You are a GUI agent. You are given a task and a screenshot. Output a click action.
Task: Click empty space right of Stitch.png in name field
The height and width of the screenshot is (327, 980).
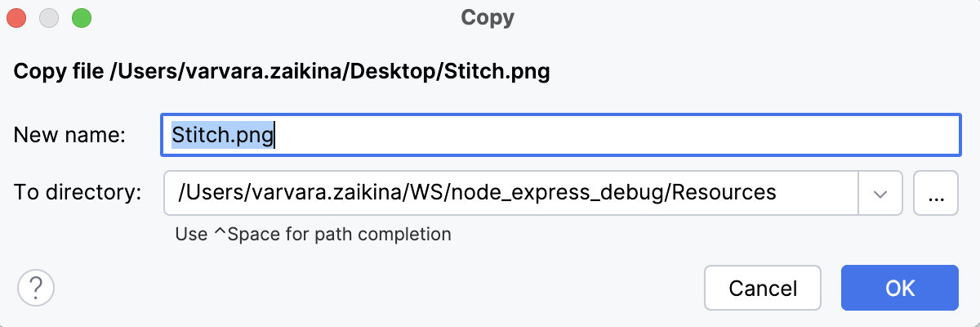click(x=612, y=135)
